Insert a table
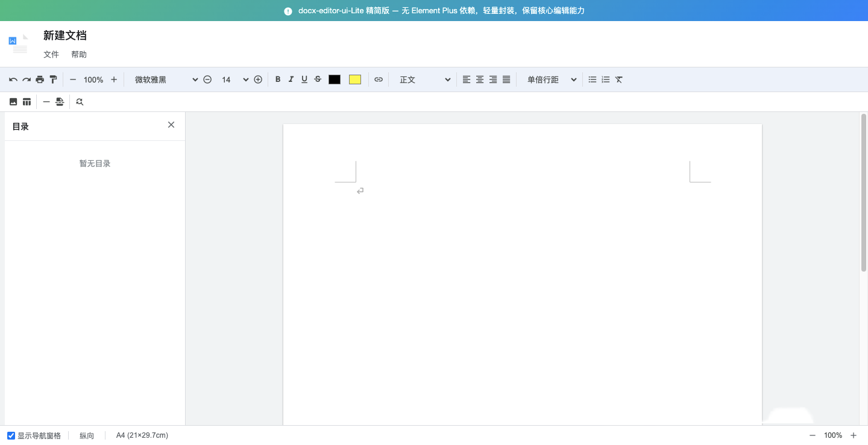Viewport: 868px width, 445px height. coord(27,102)
